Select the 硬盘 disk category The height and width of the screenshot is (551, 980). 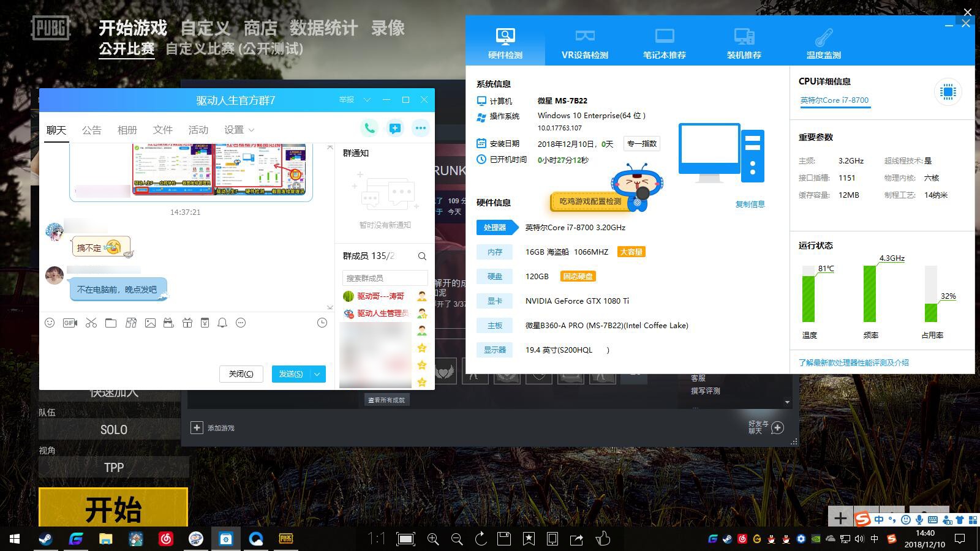[495, 276]
